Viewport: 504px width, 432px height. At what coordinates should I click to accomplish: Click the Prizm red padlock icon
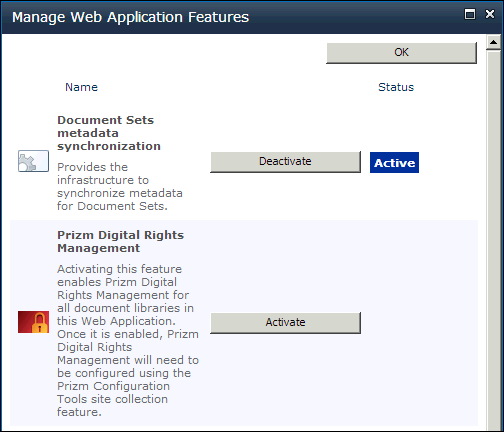point(33,322)
